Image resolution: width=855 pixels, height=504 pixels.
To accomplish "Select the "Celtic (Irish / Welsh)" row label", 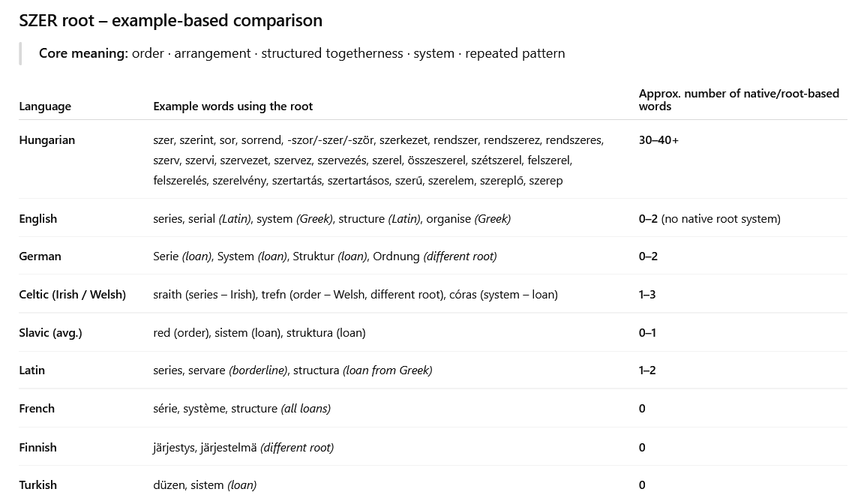I will 72,295.
